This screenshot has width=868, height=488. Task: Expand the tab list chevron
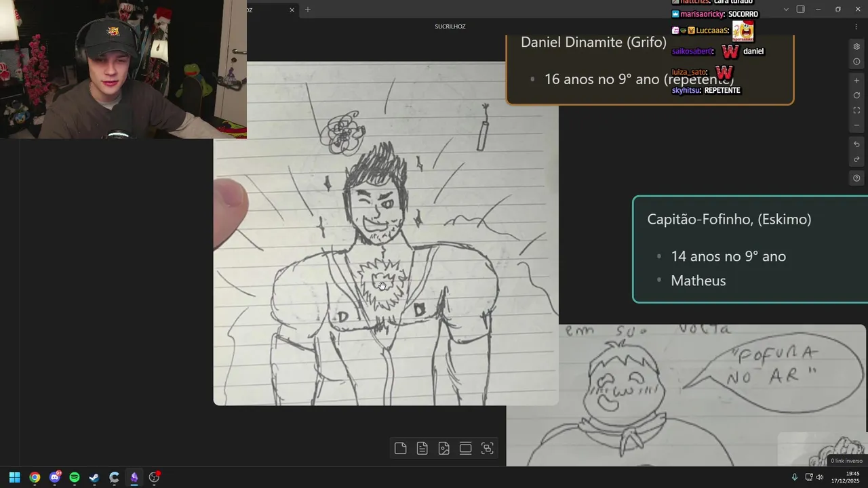coord(786,9)
